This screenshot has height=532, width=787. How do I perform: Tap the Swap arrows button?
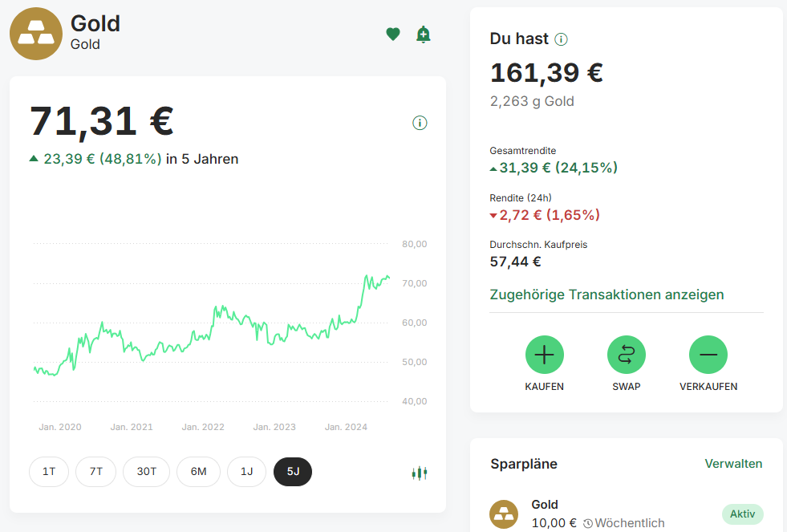point(626,355)
